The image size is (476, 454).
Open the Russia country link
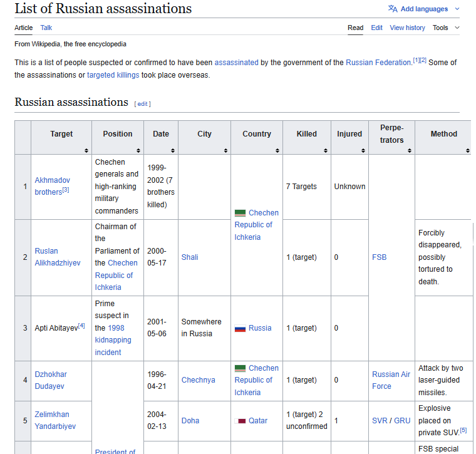[x=260, y=328]
